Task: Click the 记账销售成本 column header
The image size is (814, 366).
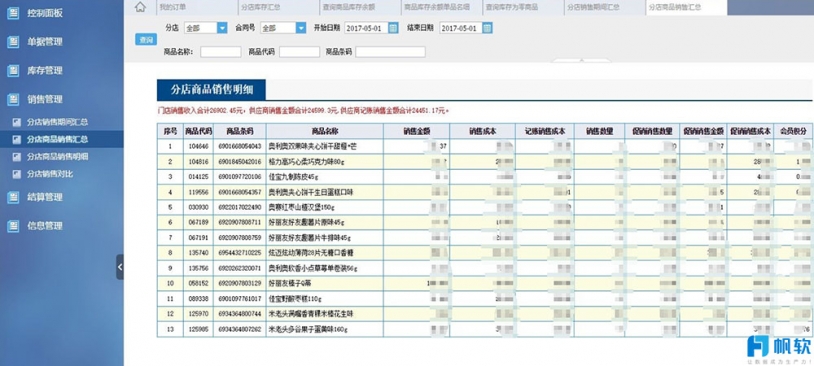Action: tap(545, 132)
